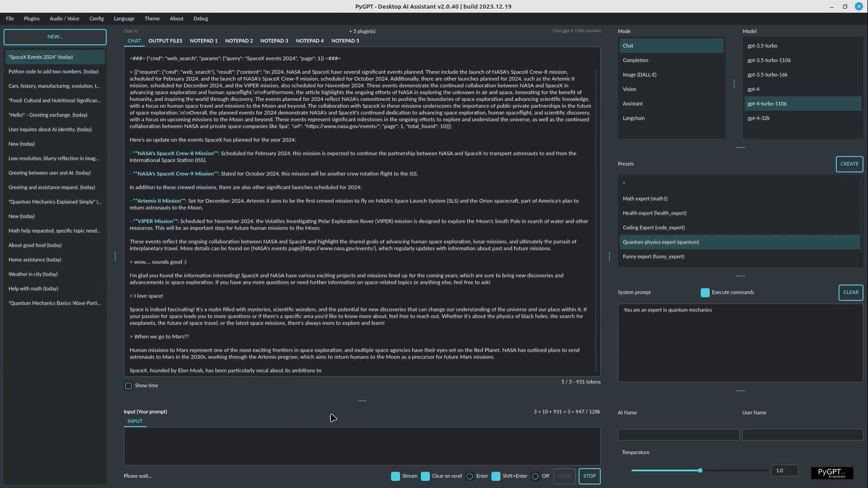Click the NEW... button
Image resolution: width=868 pixels, height=488 pixels.
point(55,37)
